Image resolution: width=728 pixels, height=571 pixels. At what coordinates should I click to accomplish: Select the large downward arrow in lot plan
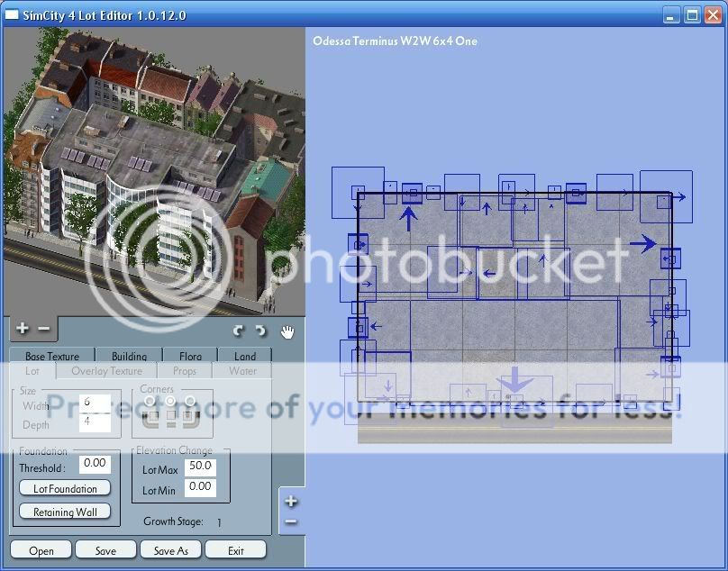pyautogui.click(x=514, y=379)
